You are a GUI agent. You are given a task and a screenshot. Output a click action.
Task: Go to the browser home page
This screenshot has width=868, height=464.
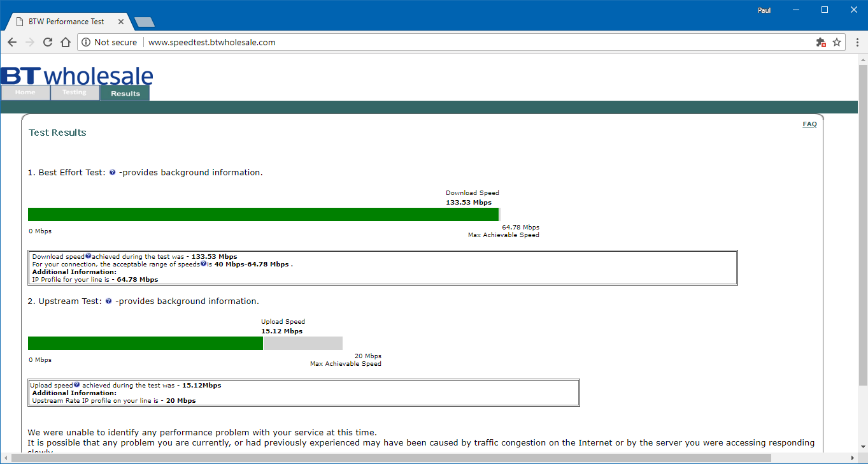[66, 42]
